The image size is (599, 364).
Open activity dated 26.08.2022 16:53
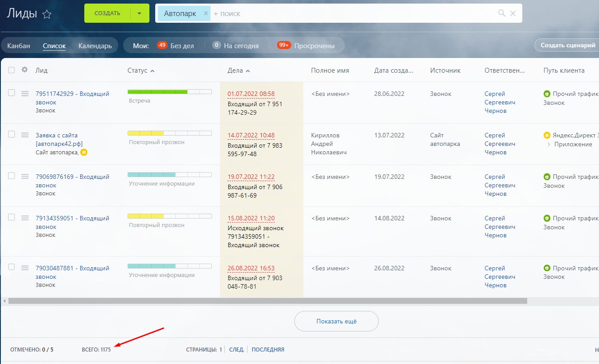pos(251,269)
